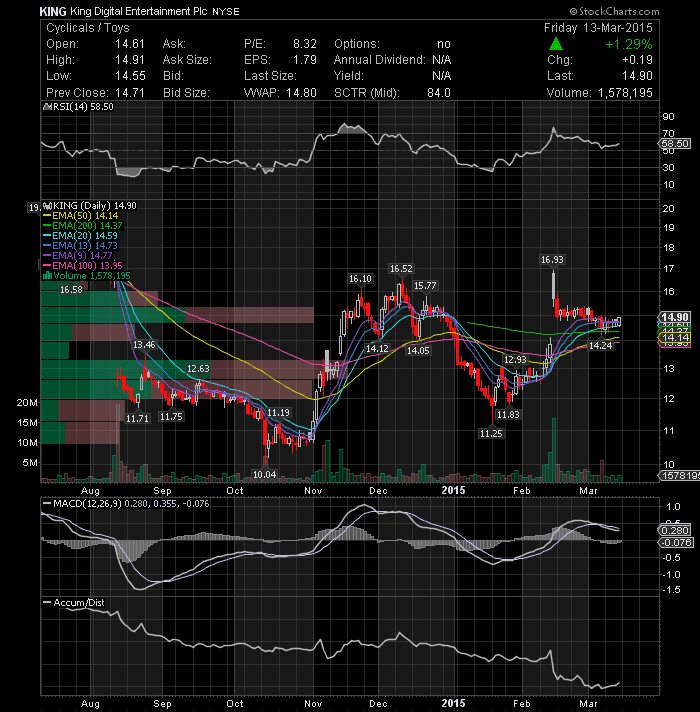Click the header Volume value 1,578,195
Viewport: 700px width, 712px height.
(625, 93)
